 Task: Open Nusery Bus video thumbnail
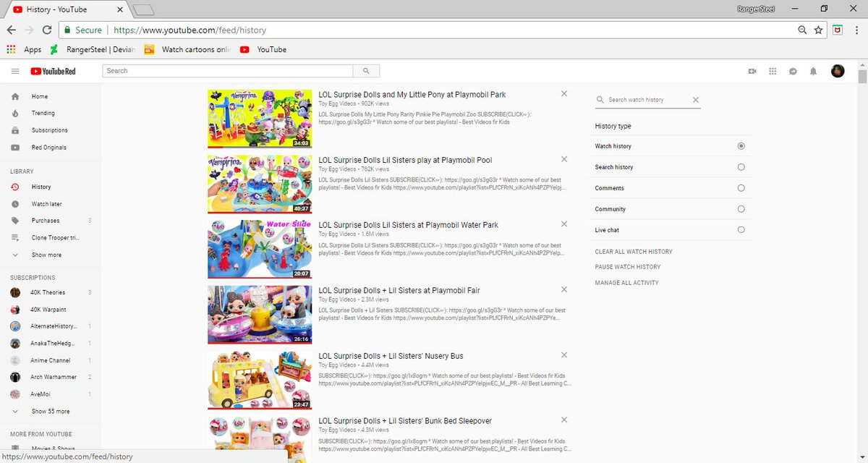260,379
